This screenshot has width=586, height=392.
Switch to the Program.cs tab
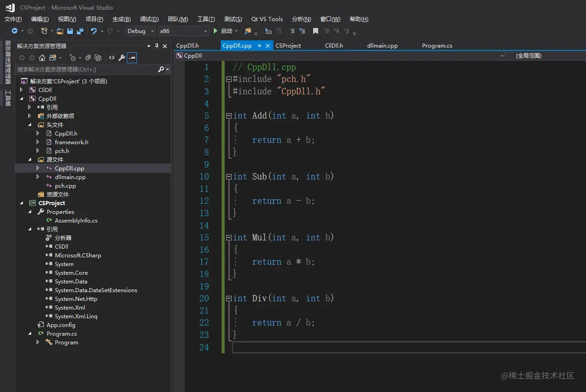tap(437, 46)
